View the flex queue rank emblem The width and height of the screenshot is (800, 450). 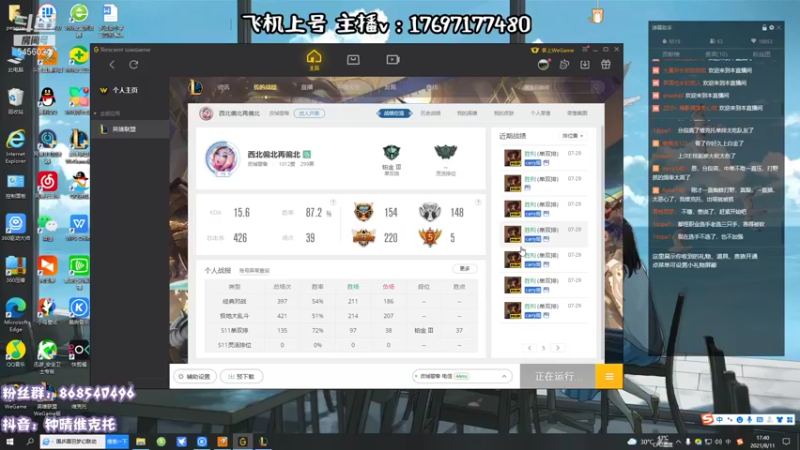click(x=445, y=153)
